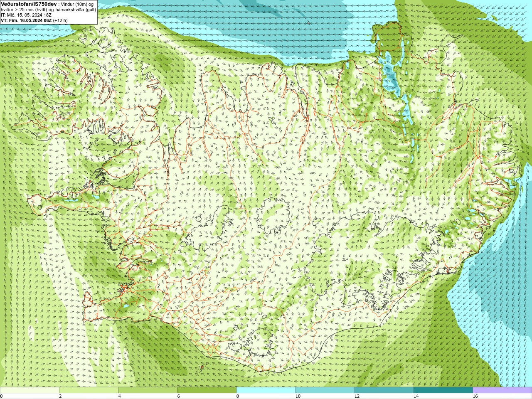Click the above-16 m/s lavender legend swatch
This screenshot has height=399, width=532.
point(502,390)
